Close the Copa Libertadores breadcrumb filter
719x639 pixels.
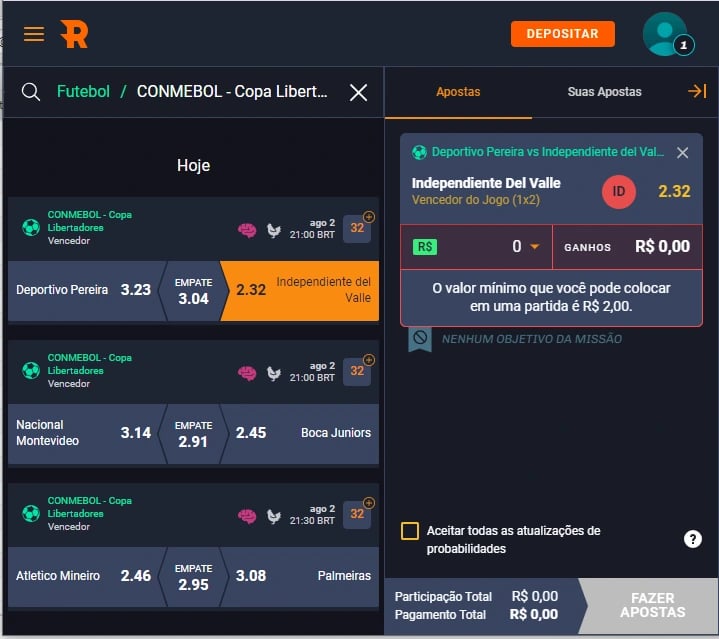(x=358, y=92)
